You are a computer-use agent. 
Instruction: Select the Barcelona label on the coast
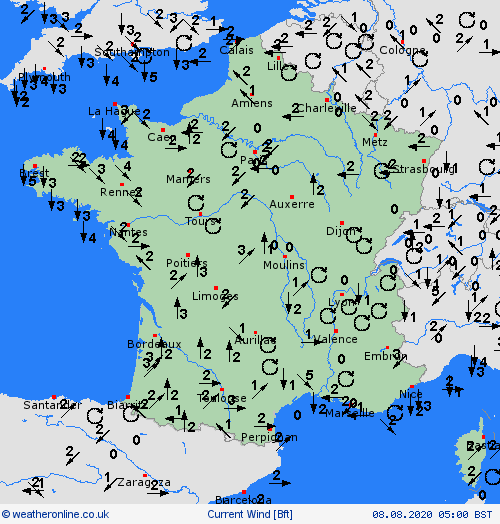click(x=243, y=500)
